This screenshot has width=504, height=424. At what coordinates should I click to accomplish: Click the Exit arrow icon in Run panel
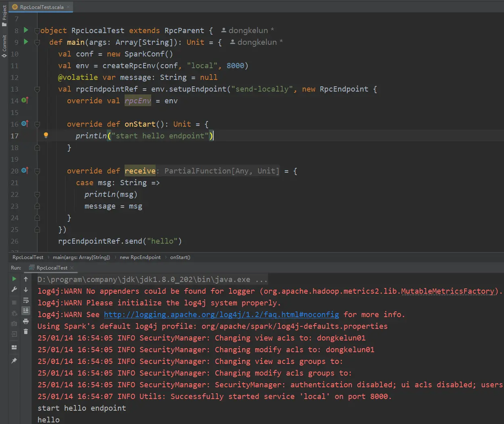coord(14,334)
